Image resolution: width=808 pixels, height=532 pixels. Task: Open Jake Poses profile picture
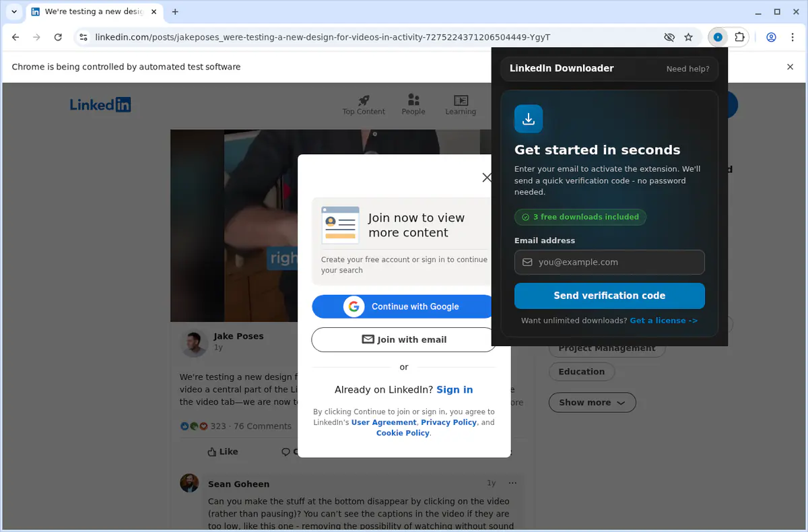coord(195,343)
